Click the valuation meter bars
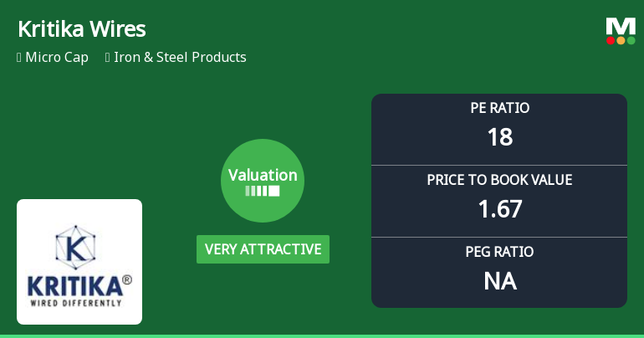Viewport: 644px width, 338px height. click(263, 191)
